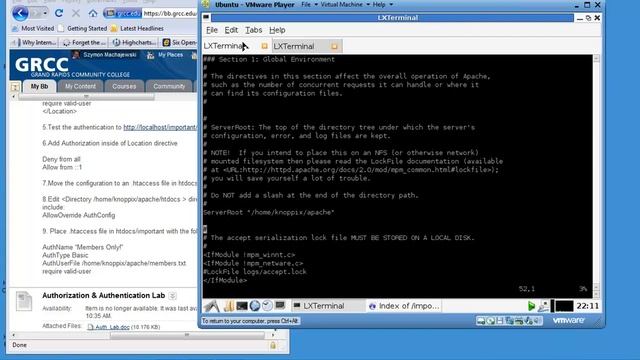Click the CPU monitor black box
The image size is (640, 360).
pos(564,306)
